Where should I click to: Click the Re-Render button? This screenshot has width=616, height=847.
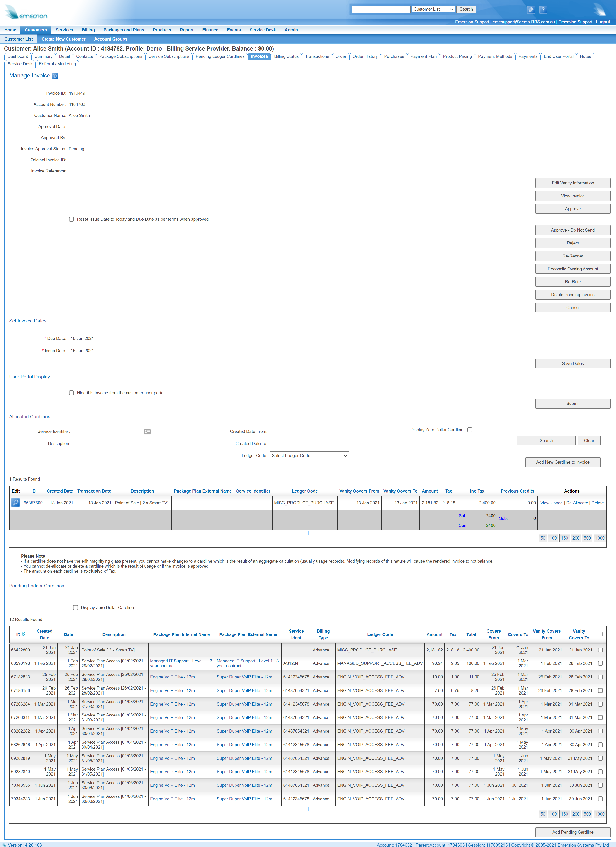click(x=572, y=256)
